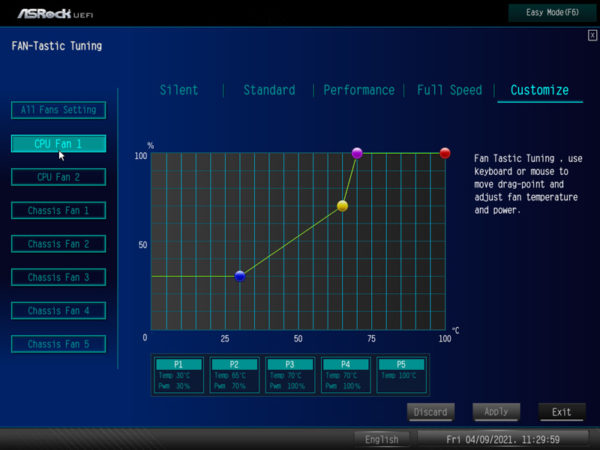Click the date and time display
This screenshot has height=450, width=600.
(x=503, y=439)
